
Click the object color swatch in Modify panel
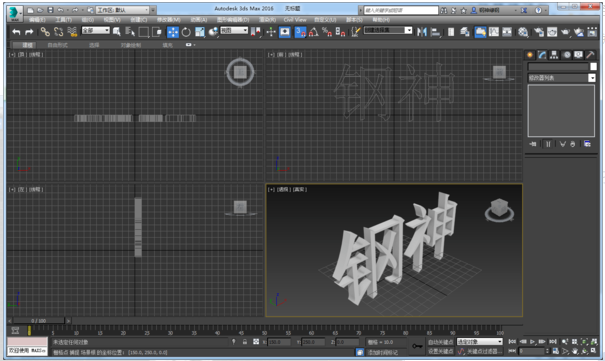pyautogui.click(x=593, y=67)
